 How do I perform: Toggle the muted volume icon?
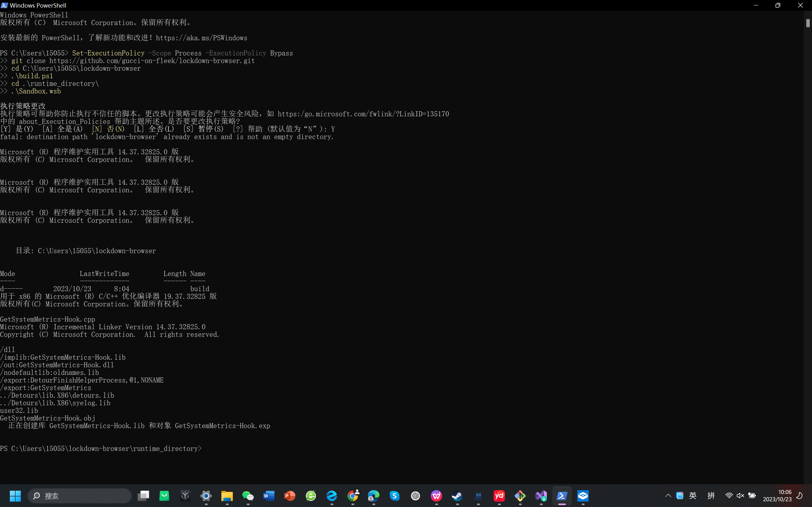point(741,496)
